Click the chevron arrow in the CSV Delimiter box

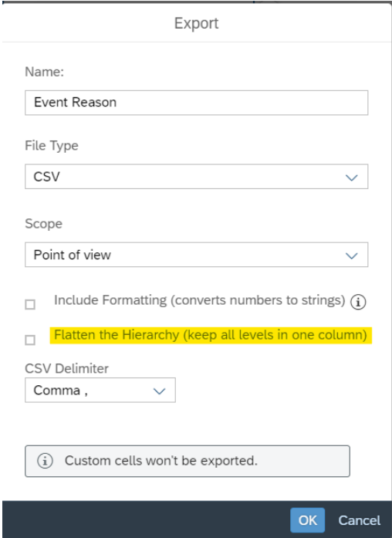(159, 391)
